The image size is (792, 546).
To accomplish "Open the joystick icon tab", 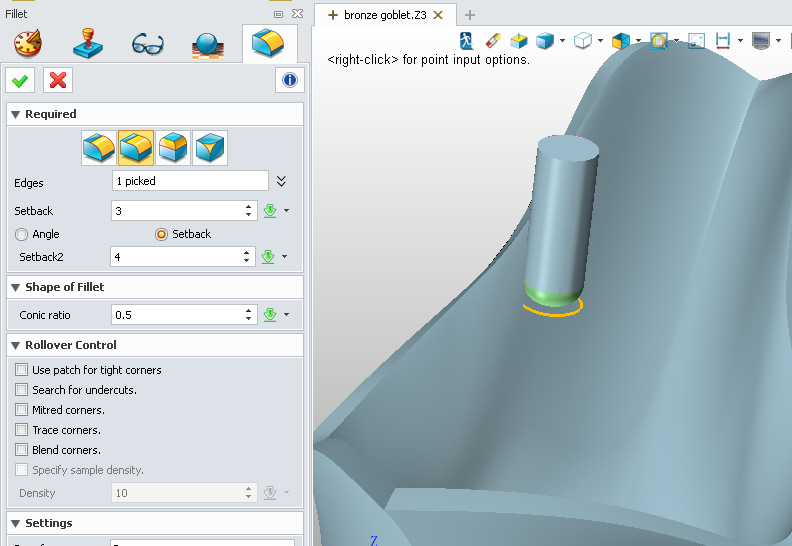I will pyautogui.click(x=88, y=43).
